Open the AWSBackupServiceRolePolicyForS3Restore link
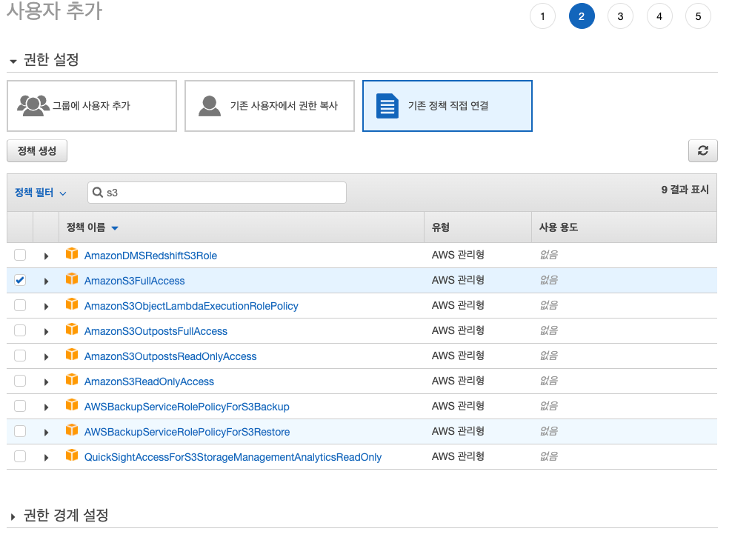 tap(187, 432)
